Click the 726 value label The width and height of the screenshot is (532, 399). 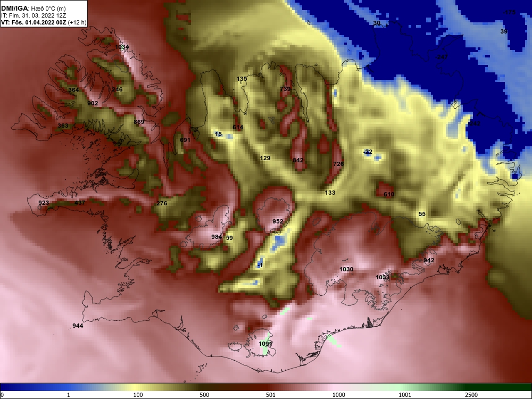click(338, 164)
